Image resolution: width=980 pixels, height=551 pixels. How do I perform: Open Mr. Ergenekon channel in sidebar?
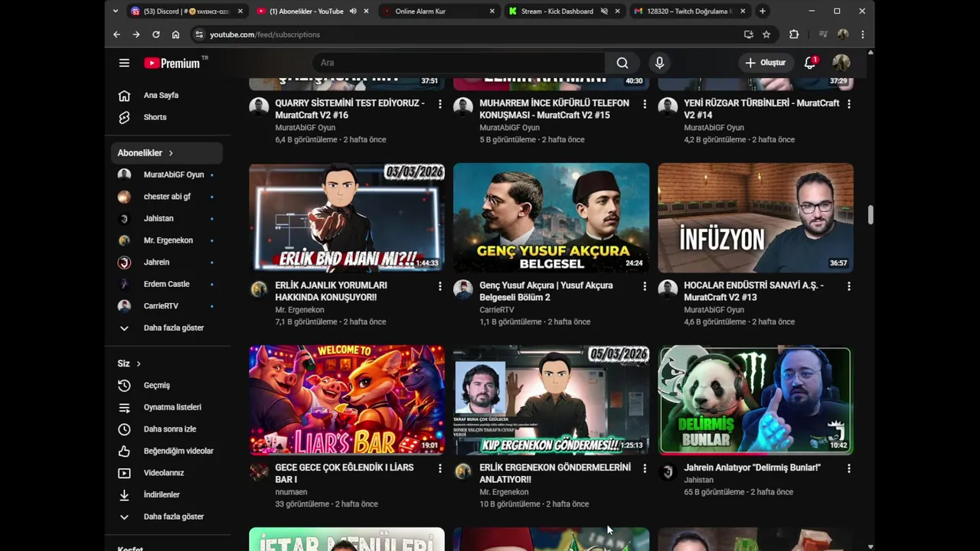coord(168,240)
